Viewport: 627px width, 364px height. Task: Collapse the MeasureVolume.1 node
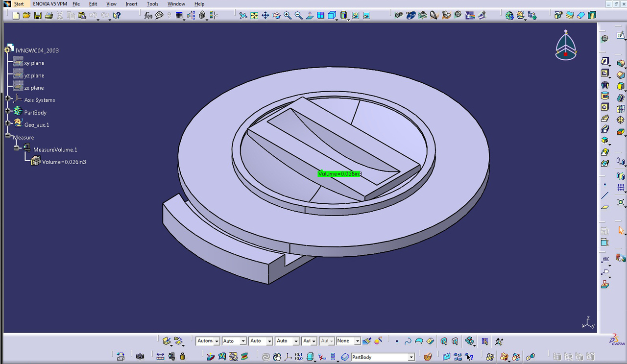point(17,147)
